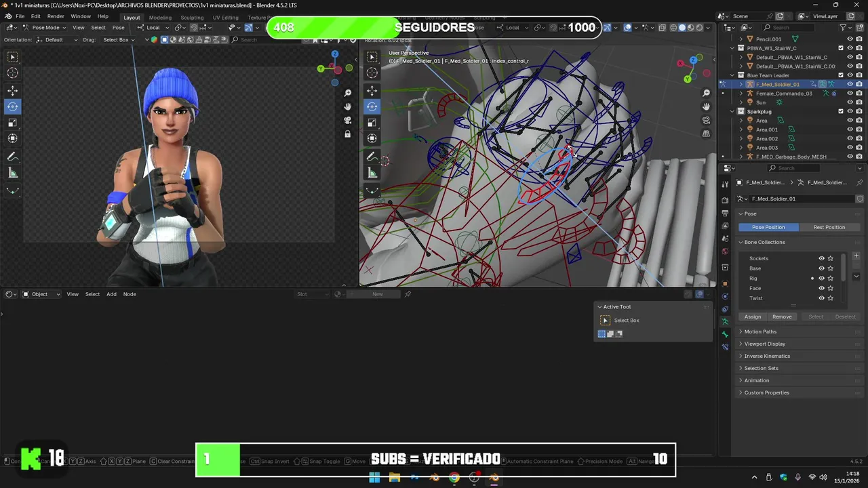Screen dimensions: 868x488
Task: Activate the Transform tool in left viewport
Action: pyautogui.click(x=12, y=138)
